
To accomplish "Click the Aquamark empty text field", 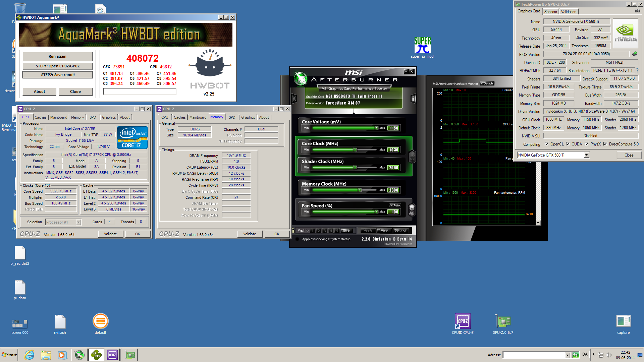I will (x=140, y=92).
